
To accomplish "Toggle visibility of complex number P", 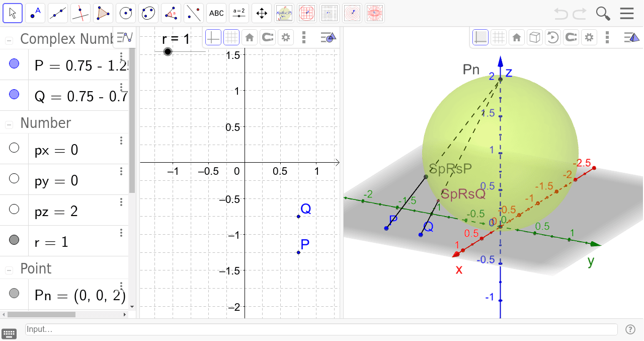I will [x=14, y=62].
